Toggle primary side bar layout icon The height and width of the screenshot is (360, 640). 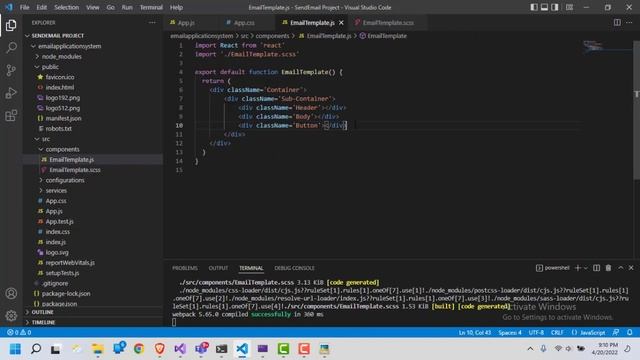(x=534, y=7)
